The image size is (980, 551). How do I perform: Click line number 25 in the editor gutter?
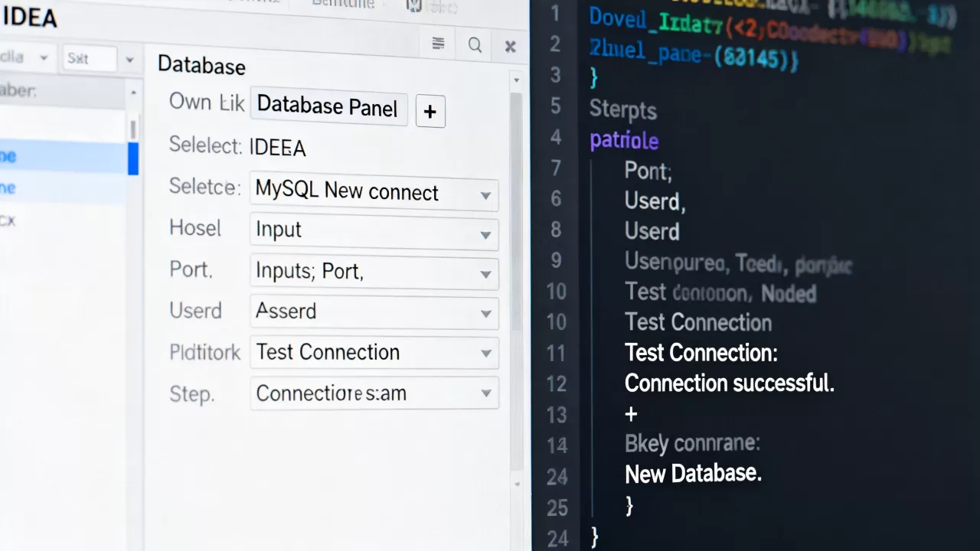coord(557,507)
